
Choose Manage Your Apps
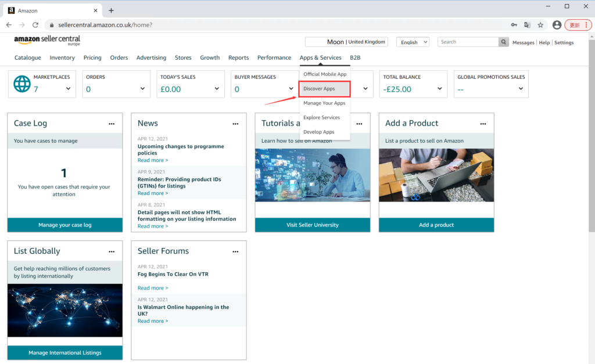pyautogui.click(x=325, y=103)
